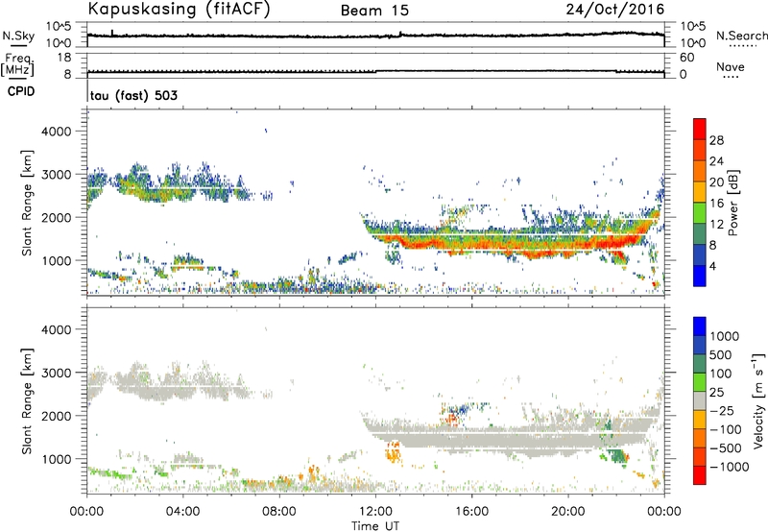This screenshot has width=768, height=532.
Task: Click the Slant Range [km] title of power panel
Action: click(27, 203)
